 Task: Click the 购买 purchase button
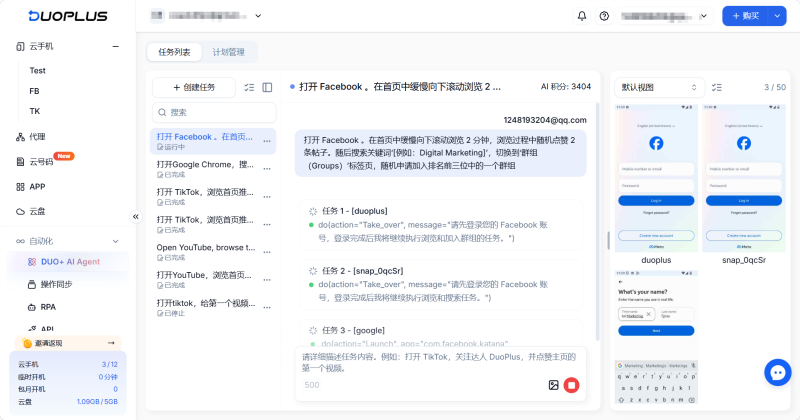[746, 16]
